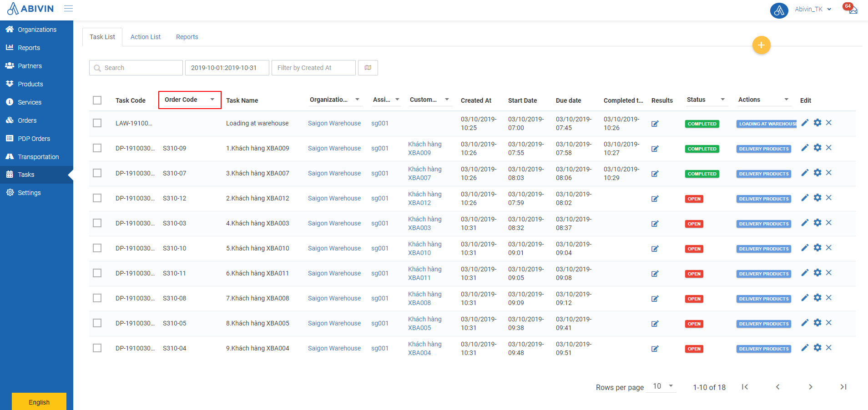Open results for S310-11 task
Viewport: 868px width, 410px height.
pos(655,274)
